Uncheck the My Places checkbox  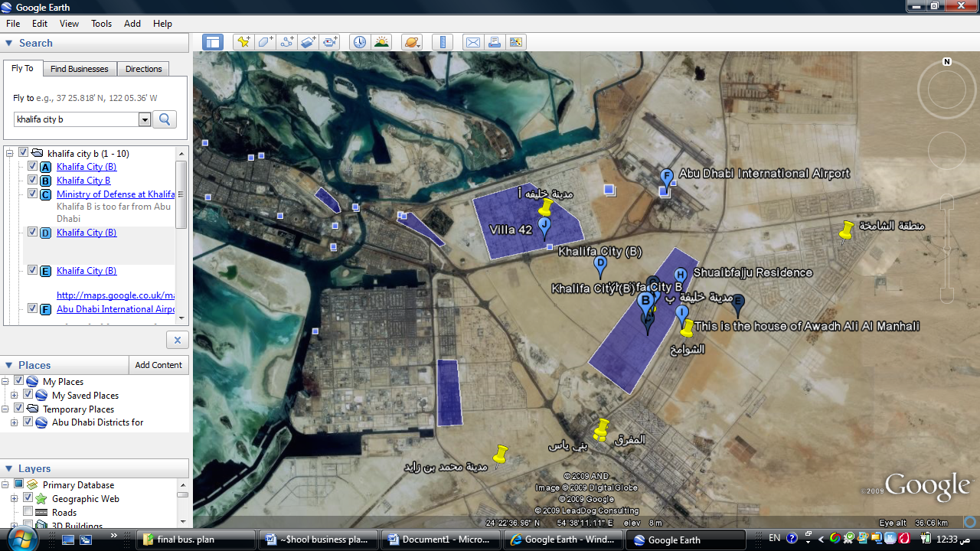tap(19, 381)
